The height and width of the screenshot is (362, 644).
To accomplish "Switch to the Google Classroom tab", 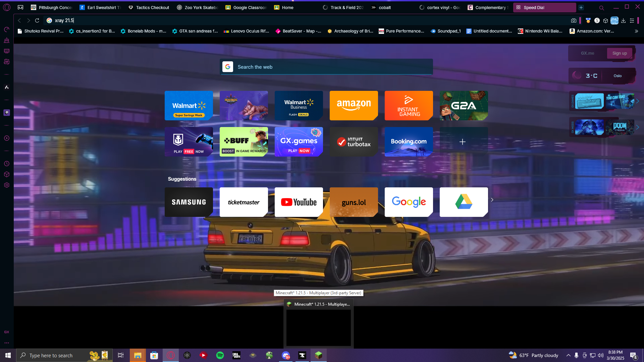I will point(246,7).
